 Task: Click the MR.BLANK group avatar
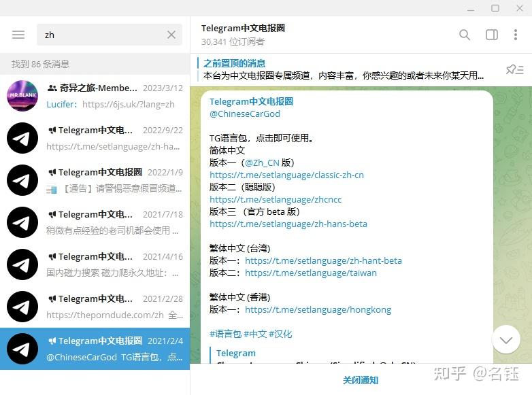22,96
